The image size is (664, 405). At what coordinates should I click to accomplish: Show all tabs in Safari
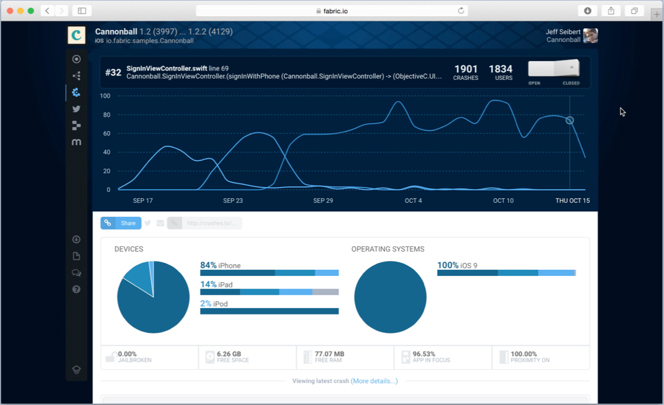(x=634, y=11)
